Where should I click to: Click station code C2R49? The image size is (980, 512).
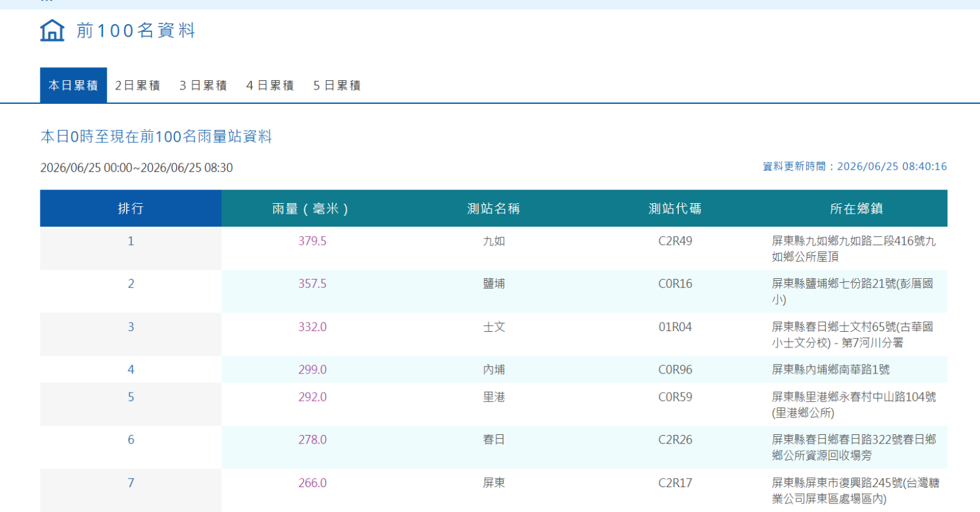click(x=675, y=241)
